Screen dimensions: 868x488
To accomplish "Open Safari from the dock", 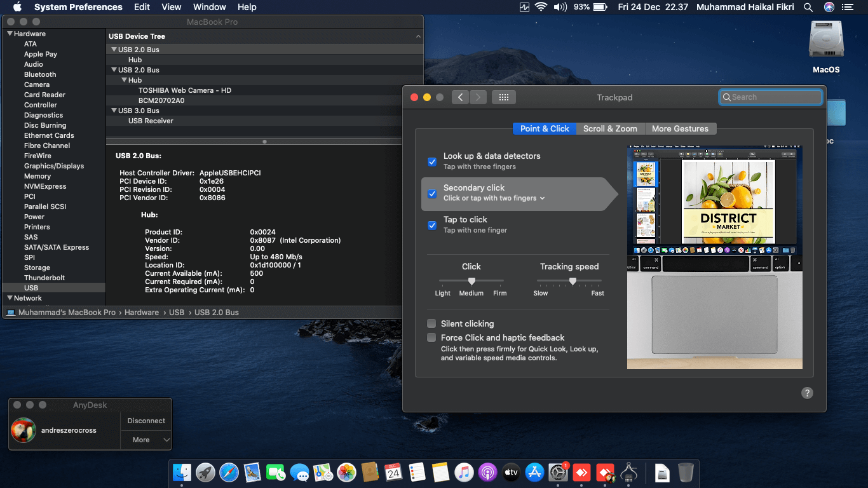I will pos(229,472).
